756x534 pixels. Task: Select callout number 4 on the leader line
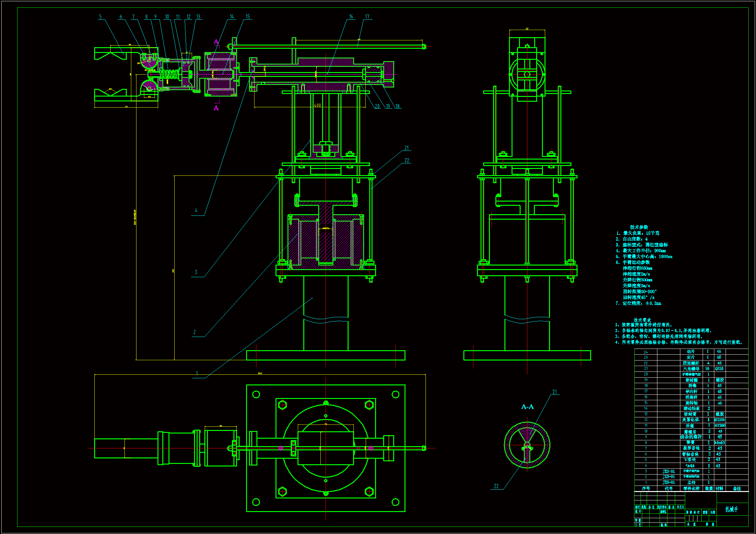(196, 211)
